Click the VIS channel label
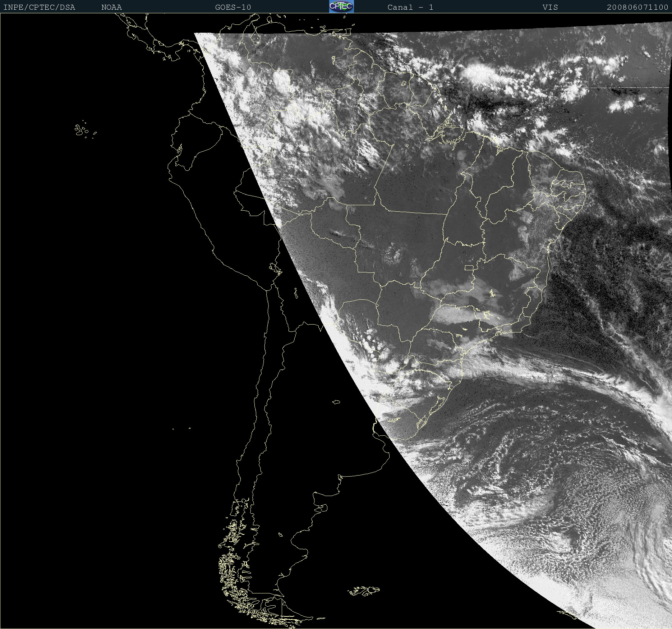This screenshot has width=672, height=629. (550, 7)
